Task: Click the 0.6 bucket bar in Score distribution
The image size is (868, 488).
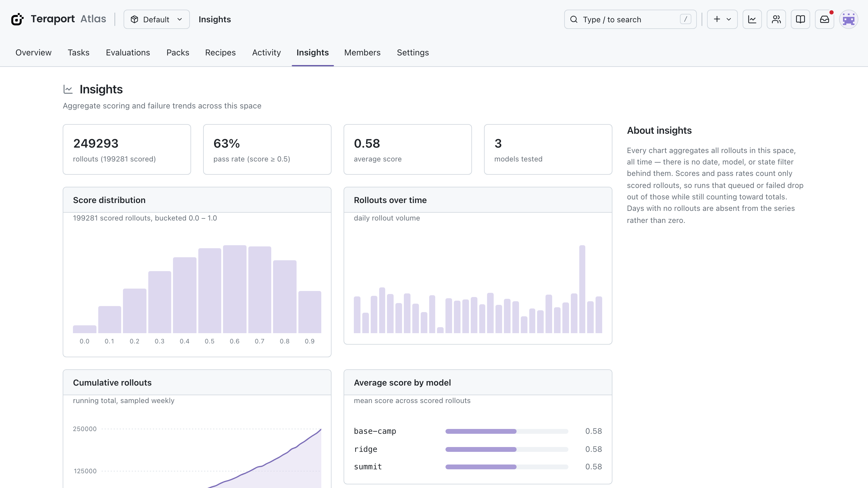Action: click(x=234, y=289)
